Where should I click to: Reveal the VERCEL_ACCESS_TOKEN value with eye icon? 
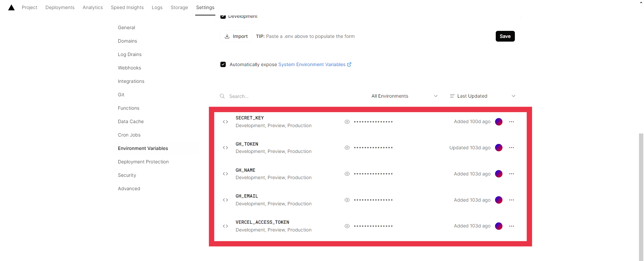coord(347,226)
